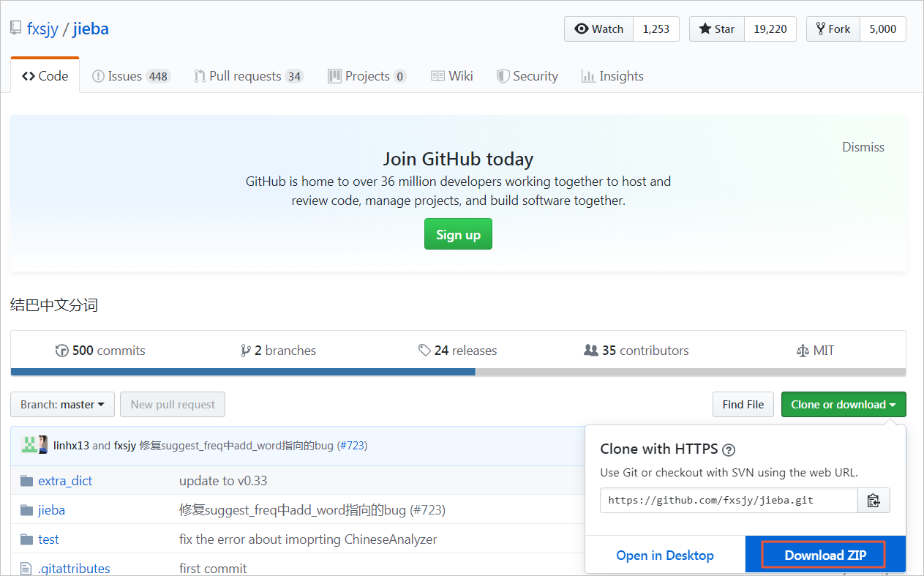924x576 pixels.
Task: Click the .gitattributes file icon
Action: click(x=26, y=569)
